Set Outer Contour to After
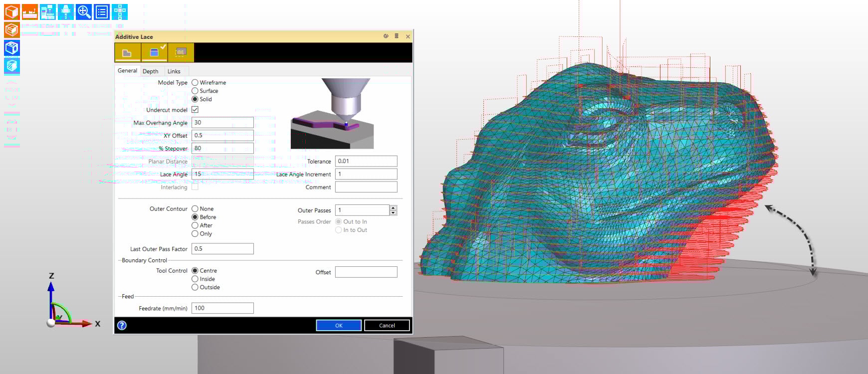The image size is (868, 374). 195,225
